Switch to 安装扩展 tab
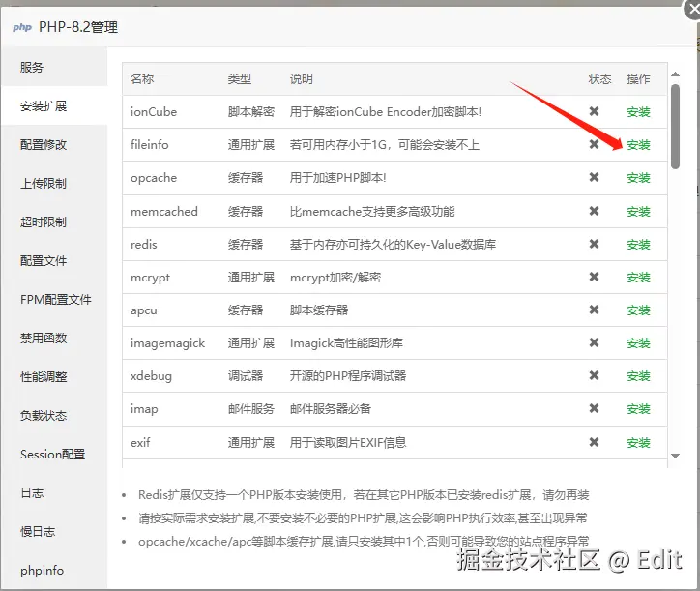The height and width of the screenshot is (591, 700). coord(54,105)
